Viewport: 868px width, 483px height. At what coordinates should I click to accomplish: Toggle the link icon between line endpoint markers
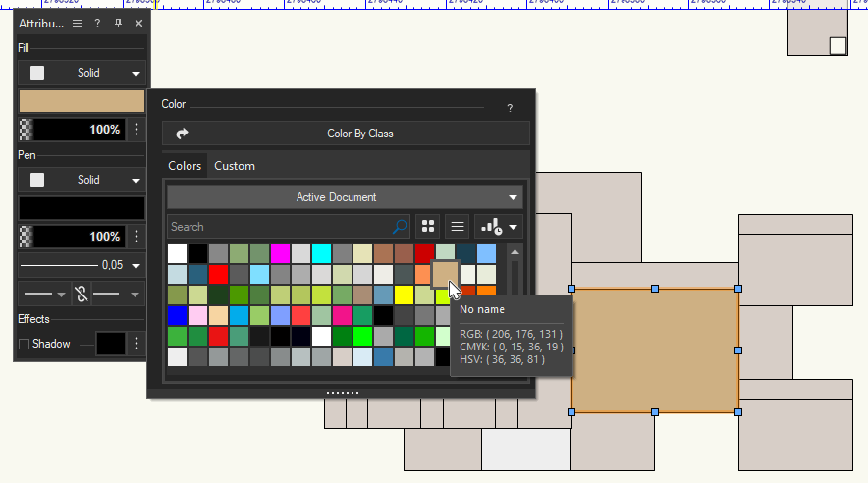[81, 294]
